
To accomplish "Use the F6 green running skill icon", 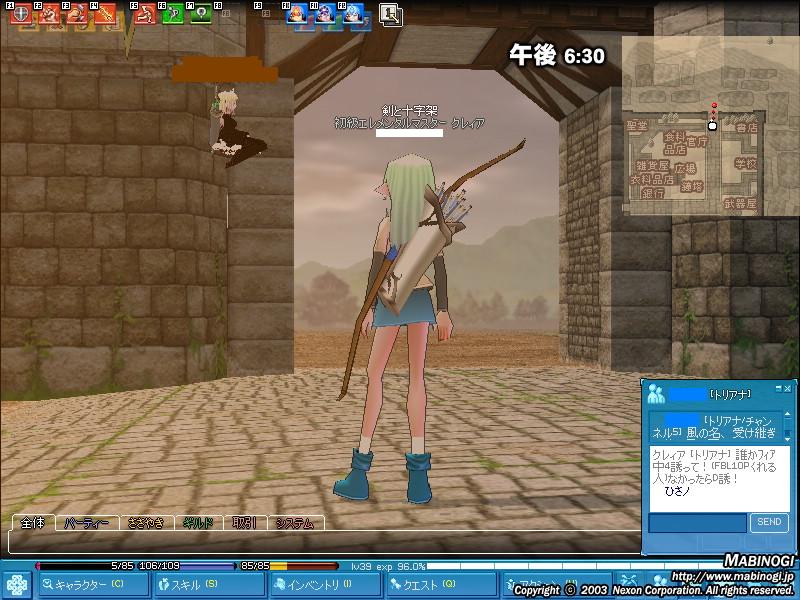I will coord(172,14).
